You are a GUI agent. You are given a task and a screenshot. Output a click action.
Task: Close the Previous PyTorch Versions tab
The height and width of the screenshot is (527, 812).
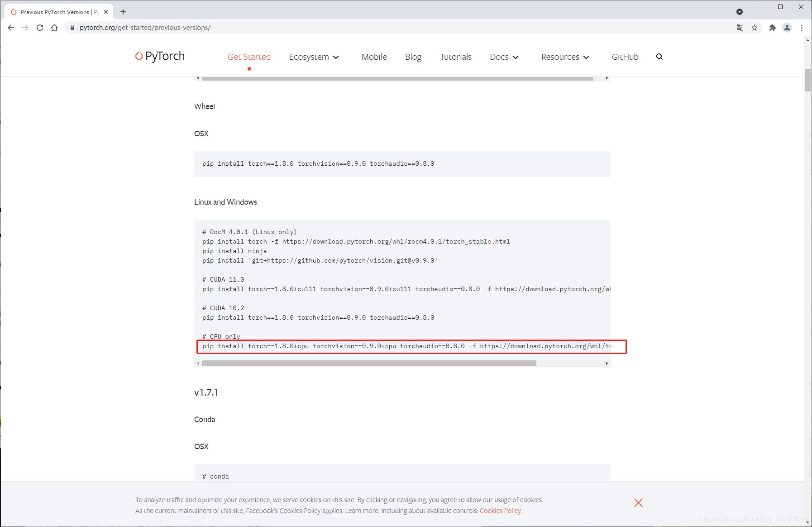(x=106, y=12)
